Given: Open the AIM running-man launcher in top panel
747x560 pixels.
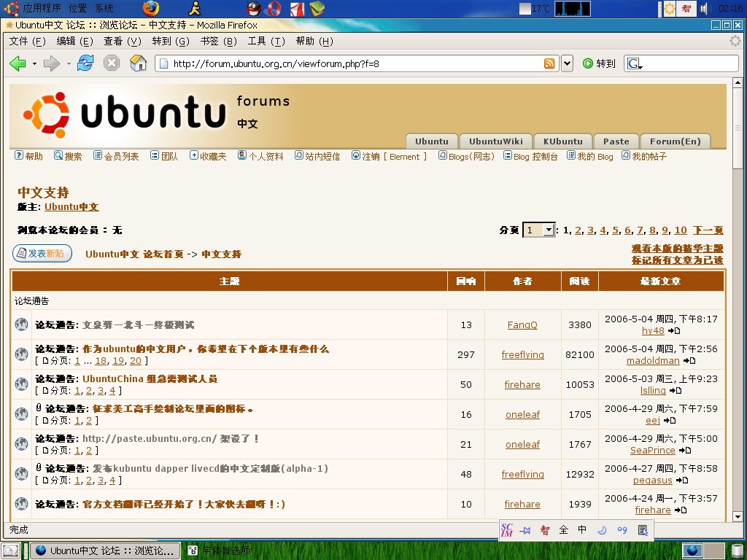Looking at the screenshot, I should click(x=194, y=8).
